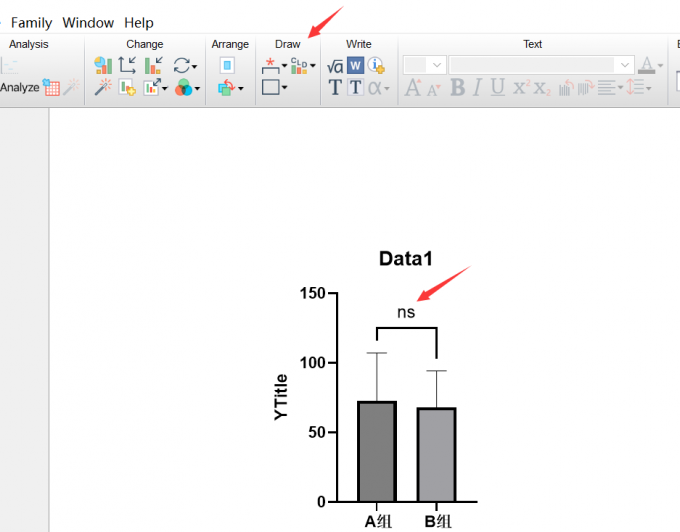Select the rectangle drawing tool
The image size is (680, 532).
271,87
